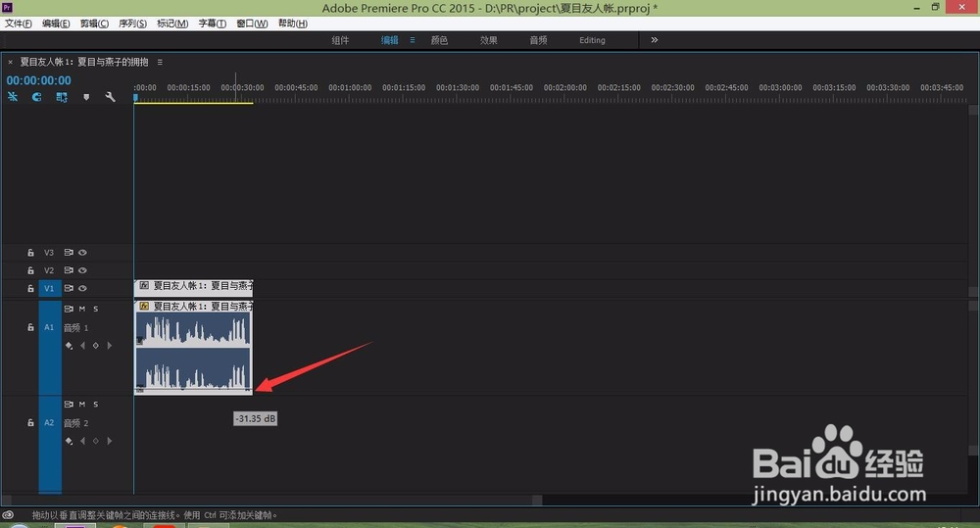Viewport: 980px width, 528px height.
Task: Show keyframes menu icon on A1
Action: [69, 346]
